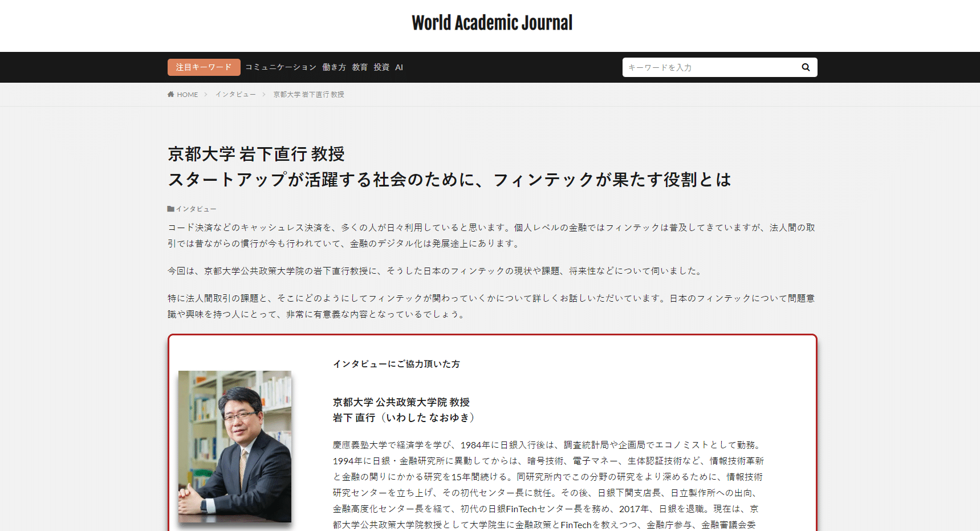This screenshot has height=531, width=980.
Task: Select the 投資 keyword
Action: pos(381,67)
